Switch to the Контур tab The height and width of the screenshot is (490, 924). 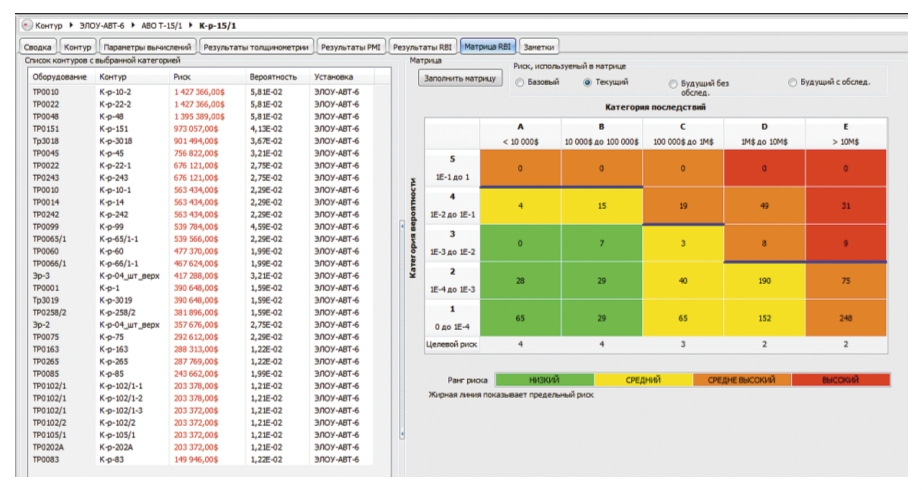coord(77,47)
